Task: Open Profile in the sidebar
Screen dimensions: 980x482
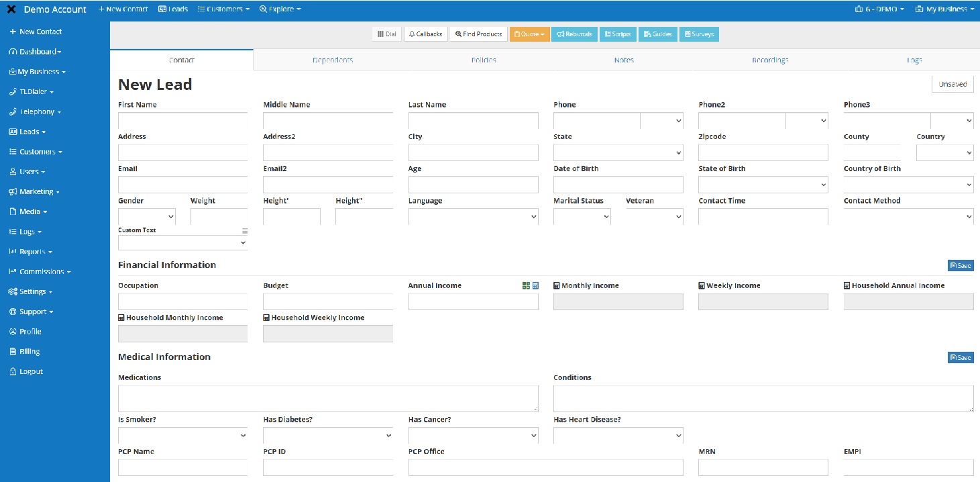Action: 25,332
